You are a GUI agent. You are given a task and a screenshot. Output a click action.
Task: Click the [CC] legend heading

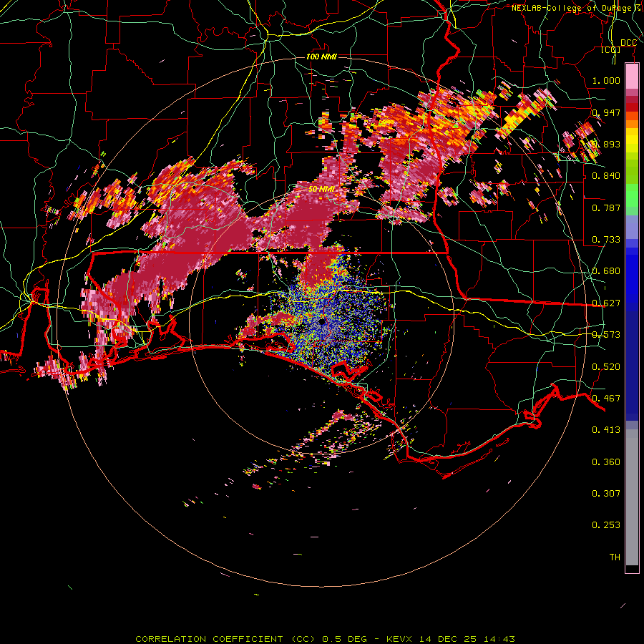coord(610,49)
